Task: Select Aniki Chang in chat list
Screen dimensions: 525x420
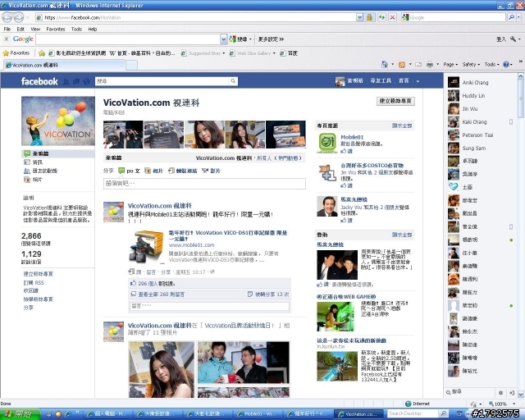Action: [481, 82]
